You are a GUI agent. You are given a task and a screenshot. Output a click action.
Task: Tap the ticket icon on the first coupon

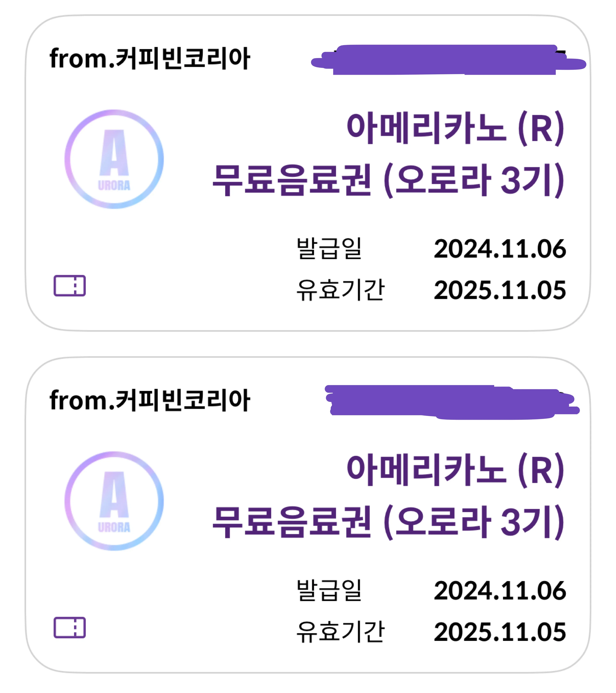click(x=69, y=286)
